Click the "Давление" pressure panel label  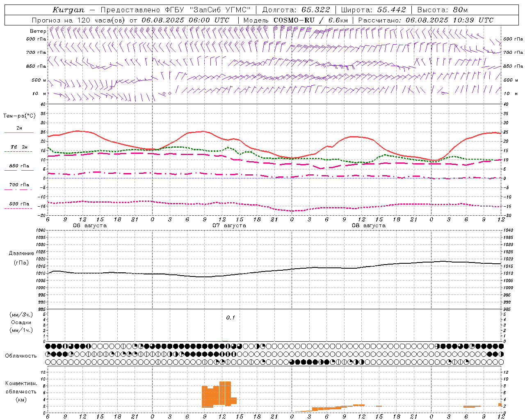tap(21, 253)
